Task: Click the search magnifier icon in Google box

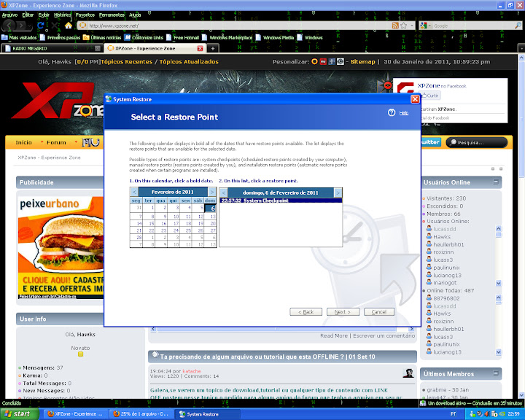Action: [518, 26]
